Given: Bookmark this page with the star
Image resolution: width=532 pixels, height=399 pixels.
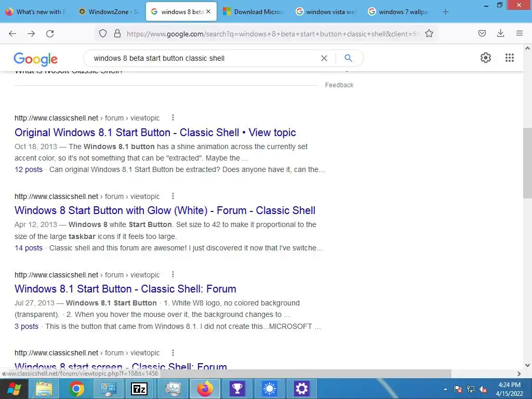Looking at the screenshot, I should [x=429, y=33].
